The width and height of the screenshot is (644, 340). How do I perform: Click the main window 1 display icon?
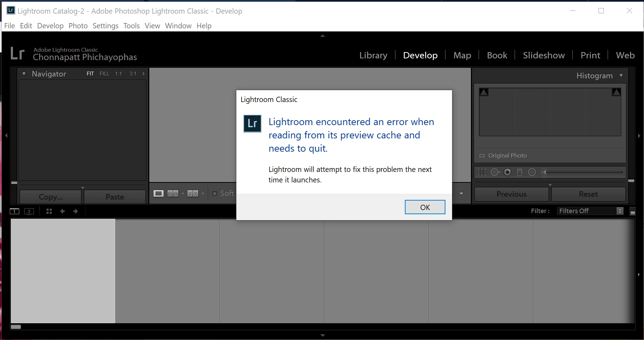[14, 211]
